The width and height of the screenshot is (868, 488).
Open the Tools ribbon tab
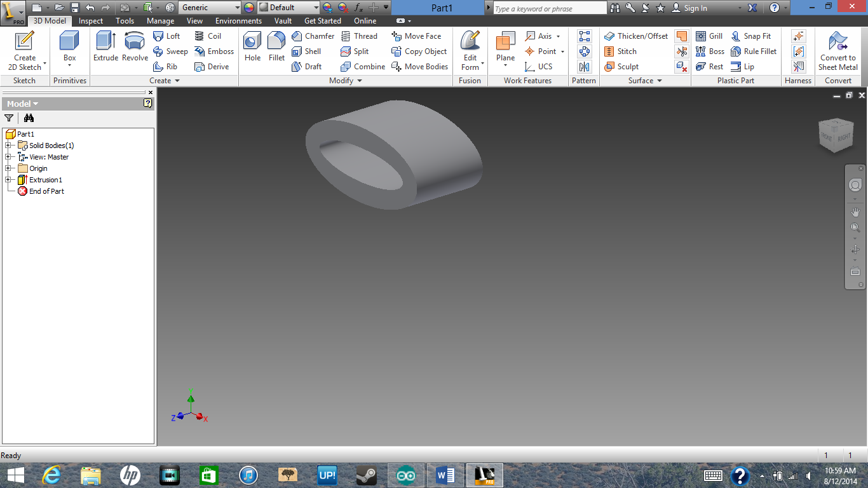click(125, 21)
